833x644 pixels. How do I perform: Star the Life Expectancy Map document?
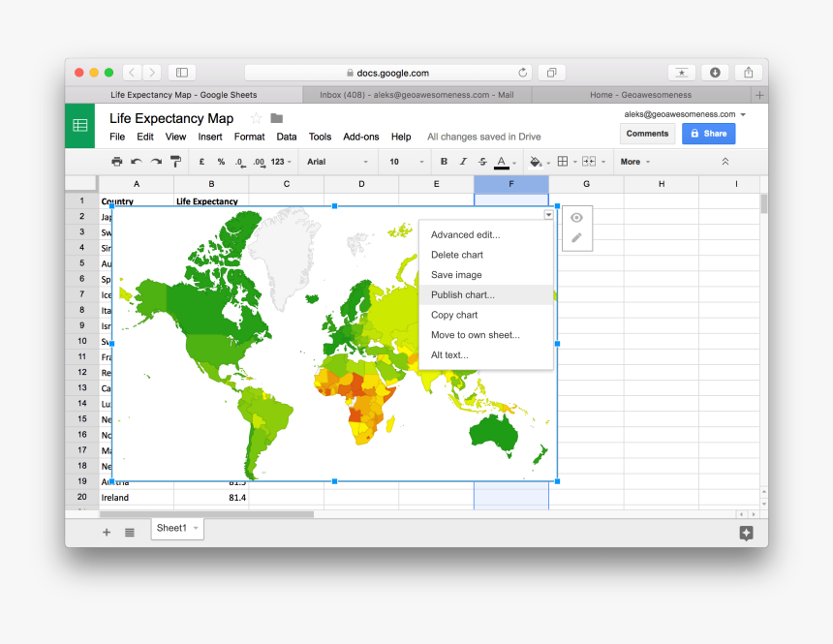(x=256, y=118)
